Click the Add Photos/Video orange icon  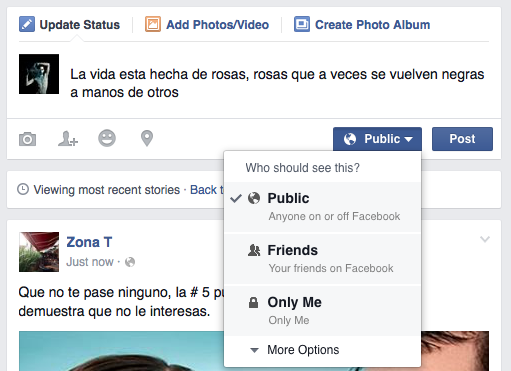point(153,24)
